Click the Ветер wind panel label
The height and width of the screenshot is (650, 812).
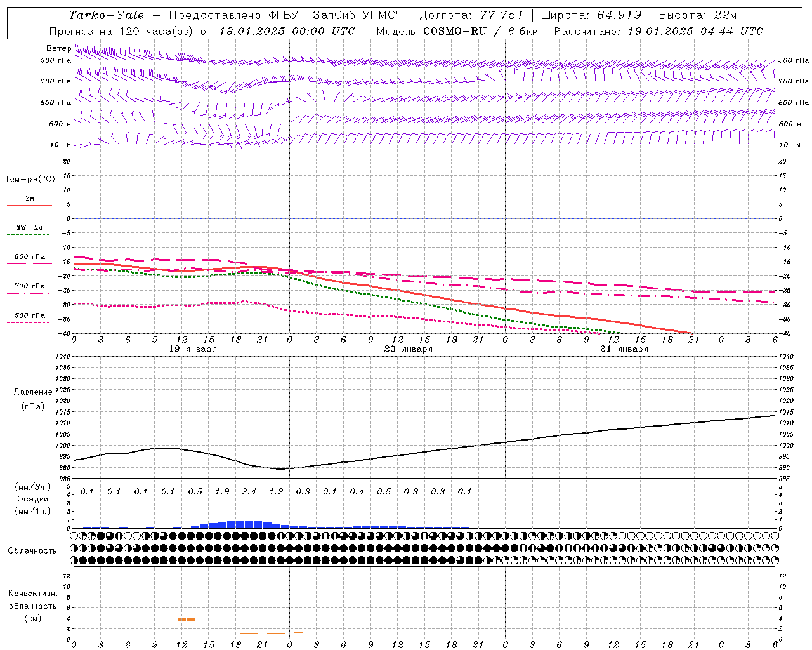coord(58,48)
